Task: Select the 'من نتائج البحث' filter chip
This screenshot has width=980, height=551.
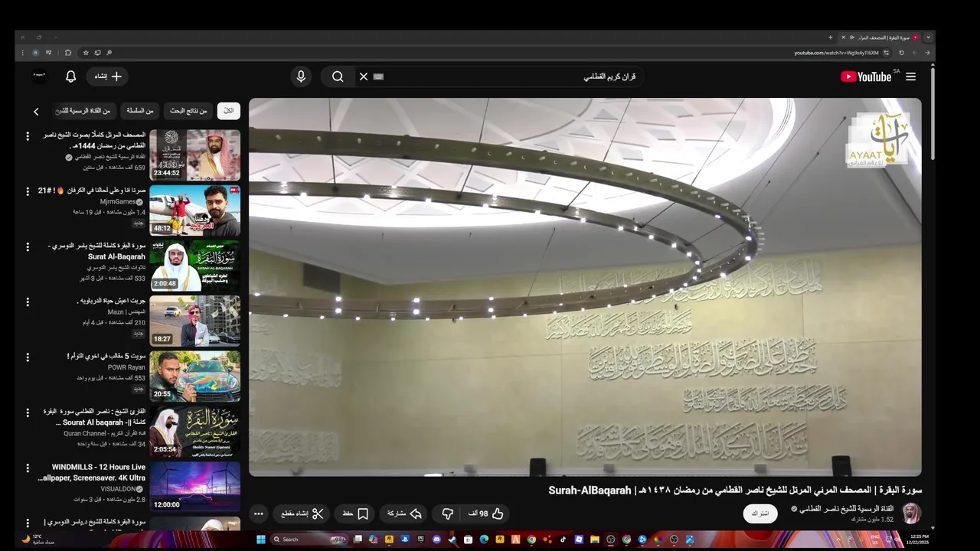Action: coord(188,111)
